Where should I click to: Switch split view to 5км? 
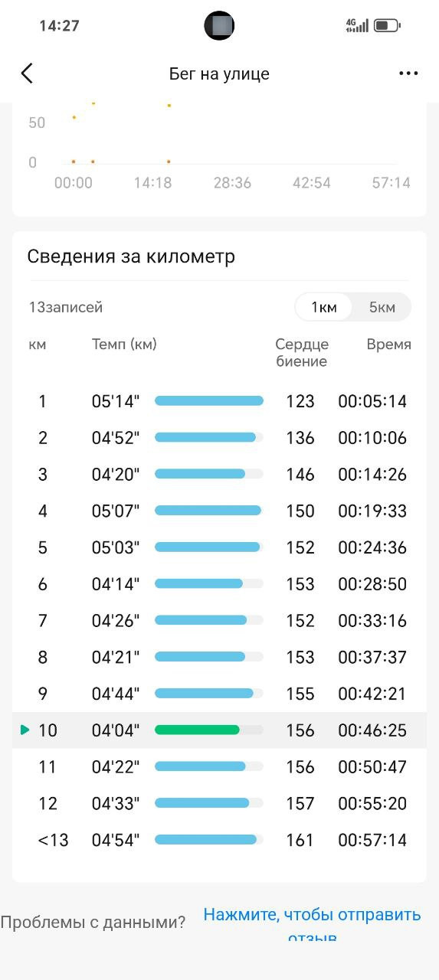pyautogui.click(x=382, y=307)
